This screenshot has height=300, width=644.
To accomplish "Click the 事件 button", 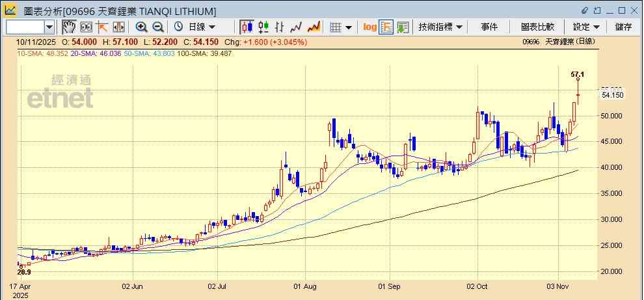I will pyautogui.click(x=489, y=27).
